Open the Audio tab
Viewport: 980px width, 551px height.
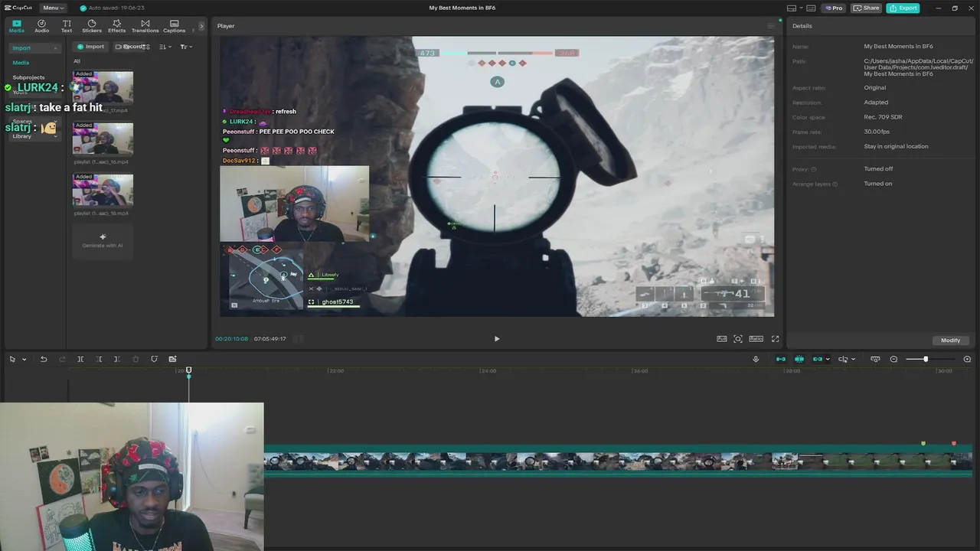[x=41, y=26]
